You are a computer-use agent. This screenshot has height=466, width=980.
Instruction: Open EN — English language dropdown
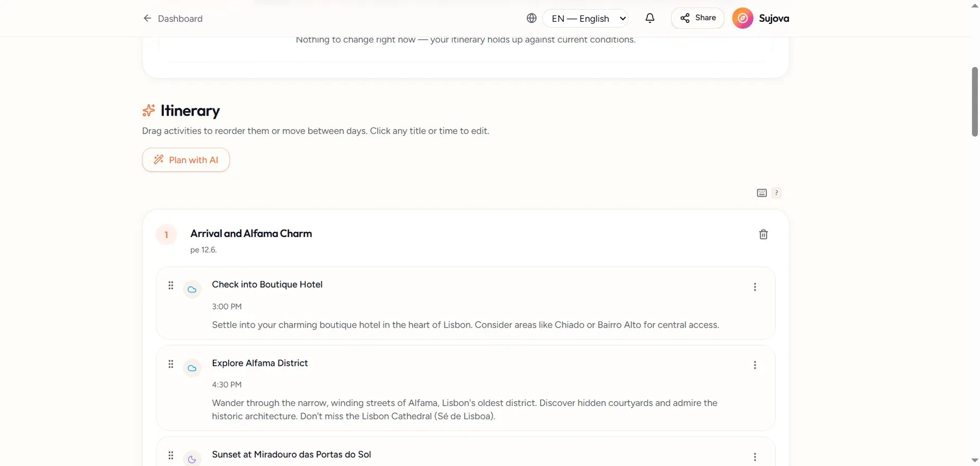(585, 18)
